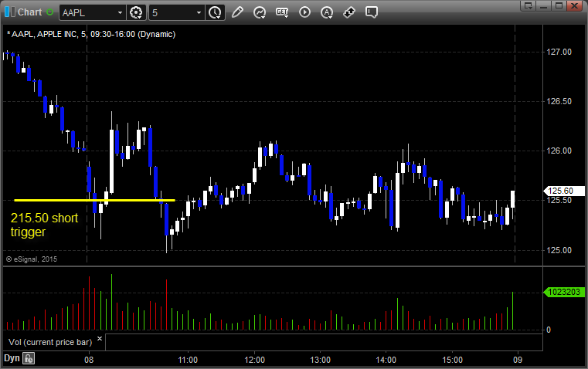This screenshot has height=369, width=588.
Task: Click the 13:00 time axis label
Action: pyautogui.click(x=321, y=360)
